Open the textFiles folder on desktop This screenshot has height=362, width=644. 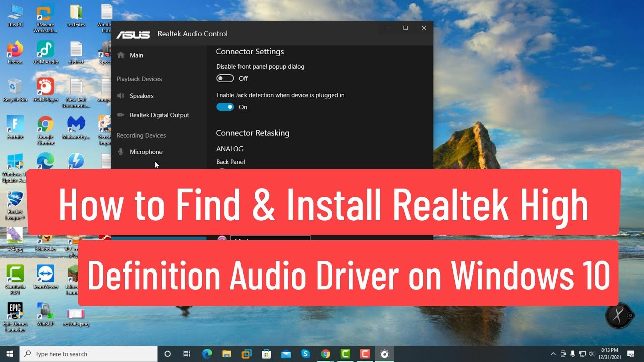pyautogui.click(x=76, y=15)
